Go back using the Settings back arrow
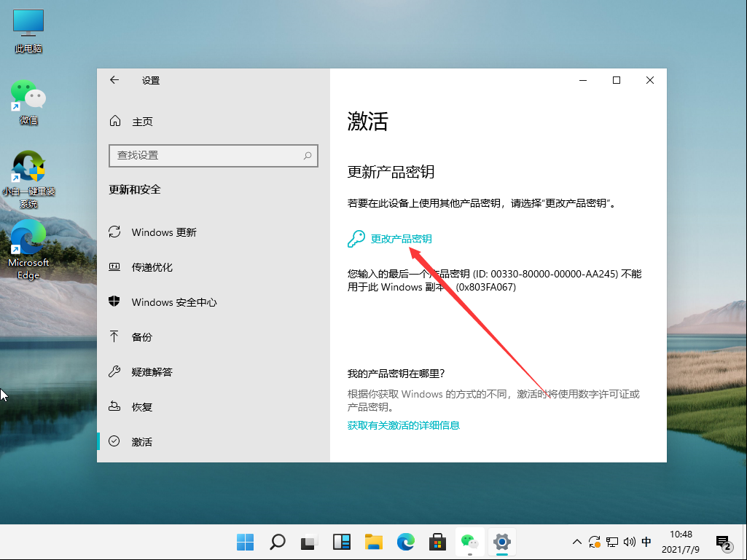Screen dimensions: 747x560 (x=114, y=80)
